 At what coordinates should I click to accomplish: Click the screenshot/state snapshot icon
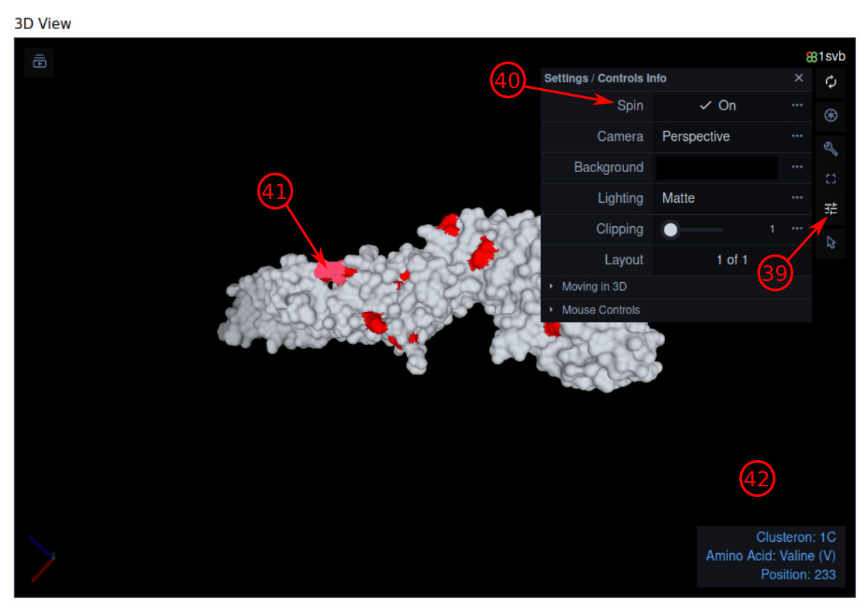pyautogui.click(x=831, y=115)
